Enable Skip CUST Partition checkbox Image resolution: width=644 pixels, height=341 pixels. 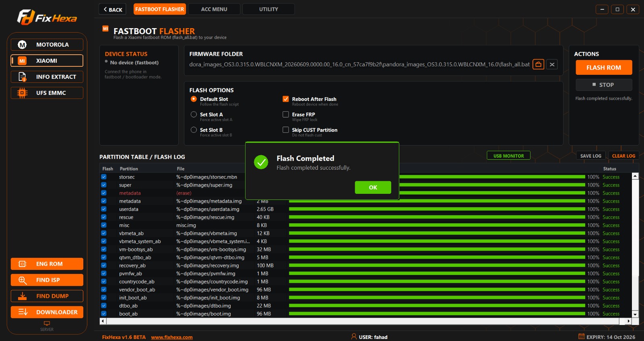point(286,130)
